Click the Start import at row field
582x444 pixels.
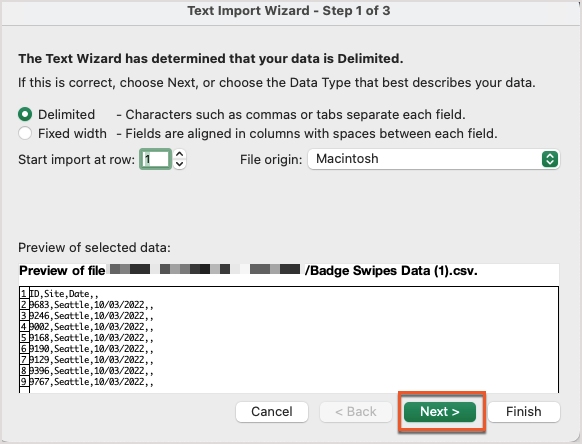[x=156, y=159]
